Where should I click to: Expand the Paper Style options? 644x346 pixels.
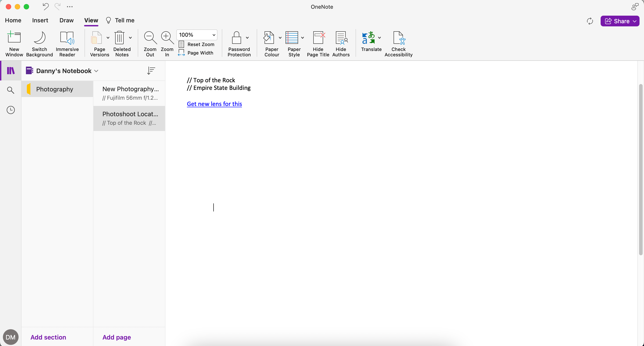point(303,38)
